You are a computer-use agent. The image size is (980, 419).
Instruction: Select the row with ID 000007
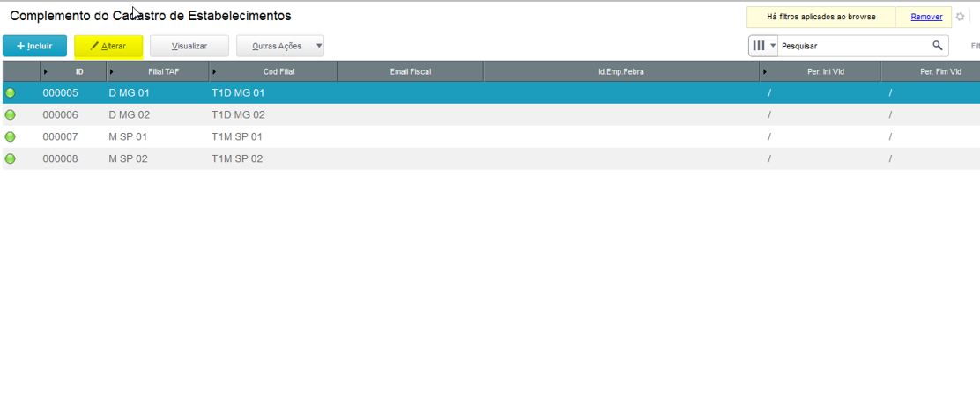click(491, 136)
